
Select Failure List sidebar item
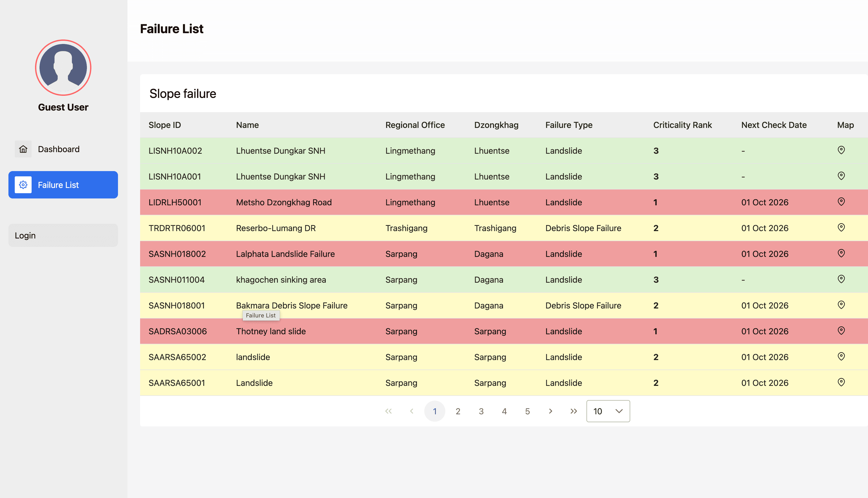pyautogui.click(x=63, y=185)
